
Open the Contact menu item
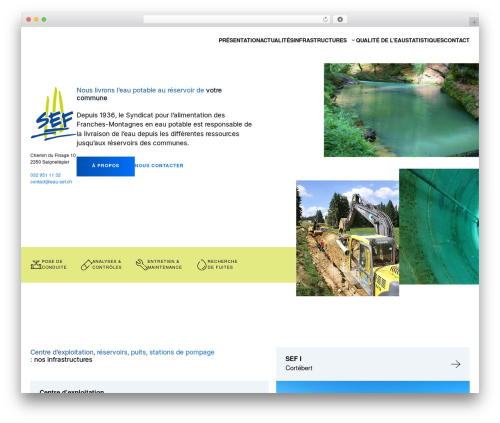(457, 40)
